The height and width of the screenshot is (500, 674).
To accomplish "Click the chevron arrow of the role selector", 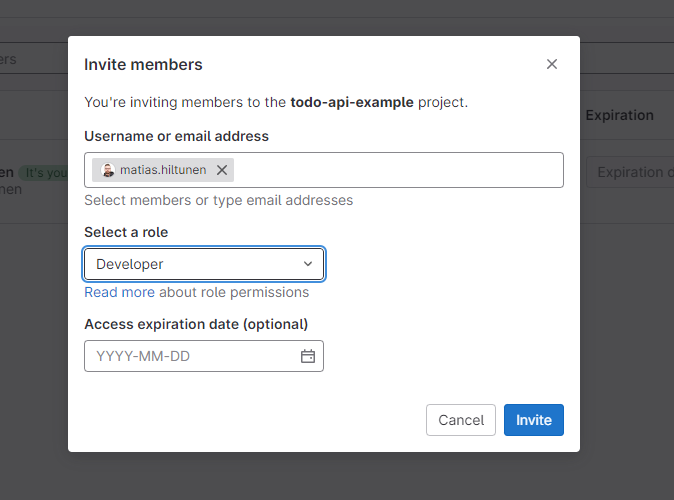I will [308, 264].
